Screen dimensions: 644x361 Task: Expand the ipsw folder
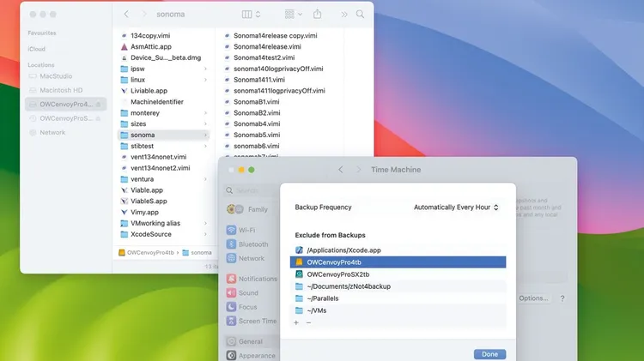(x=205, y=69)
